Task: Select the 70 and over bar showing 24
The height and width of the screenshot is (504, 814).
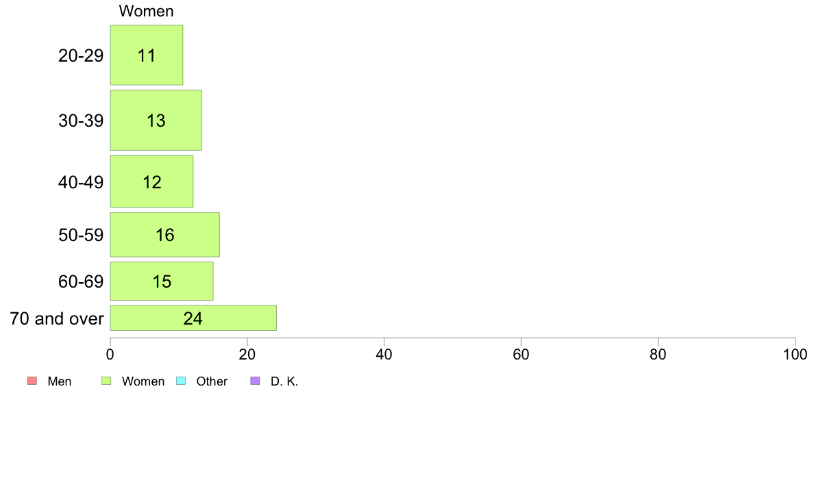Action: 193,318
